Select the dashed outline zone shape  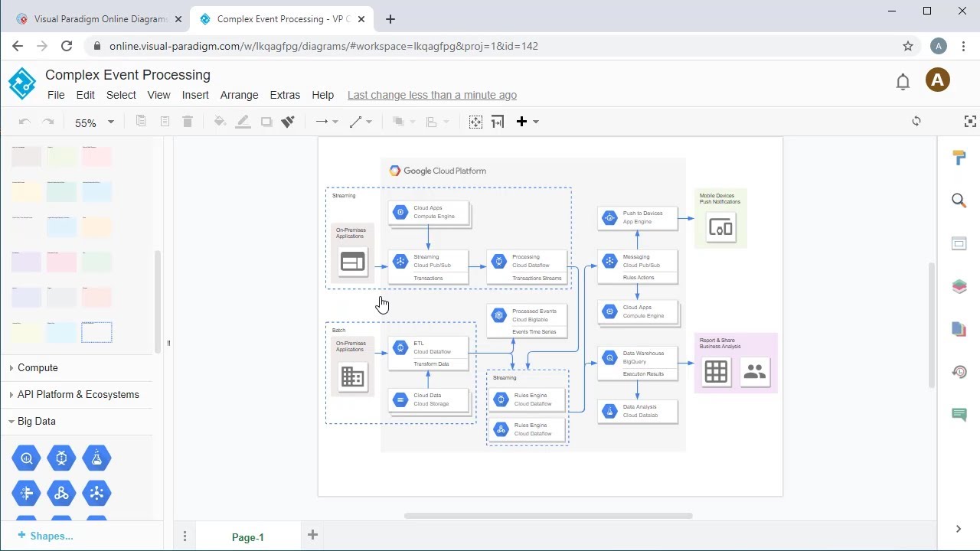(x=96, y=332)
